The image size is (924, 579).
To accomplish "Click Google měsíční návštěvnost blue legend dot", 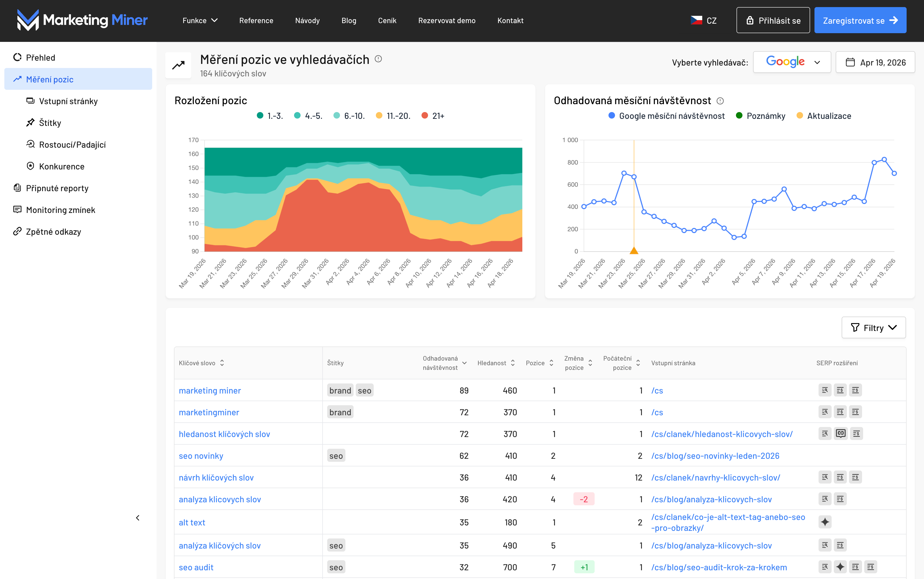I will click(x=611, y=116).
